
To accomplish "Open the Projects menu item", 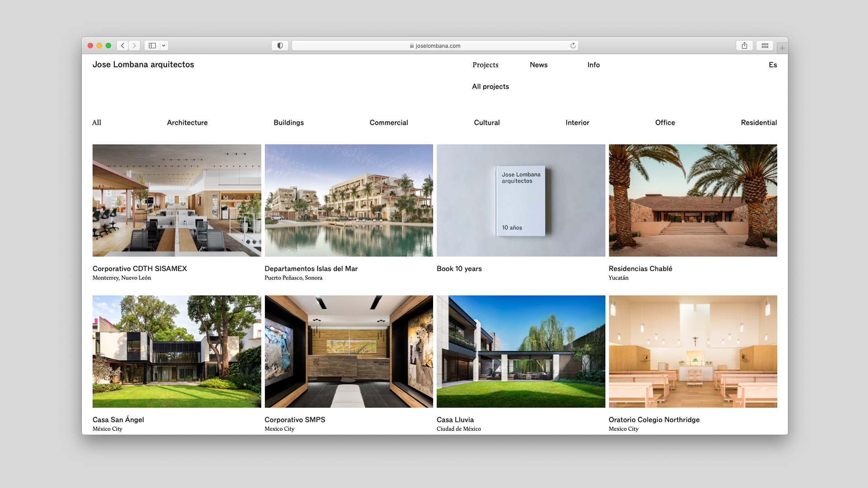I will point(486,65).
